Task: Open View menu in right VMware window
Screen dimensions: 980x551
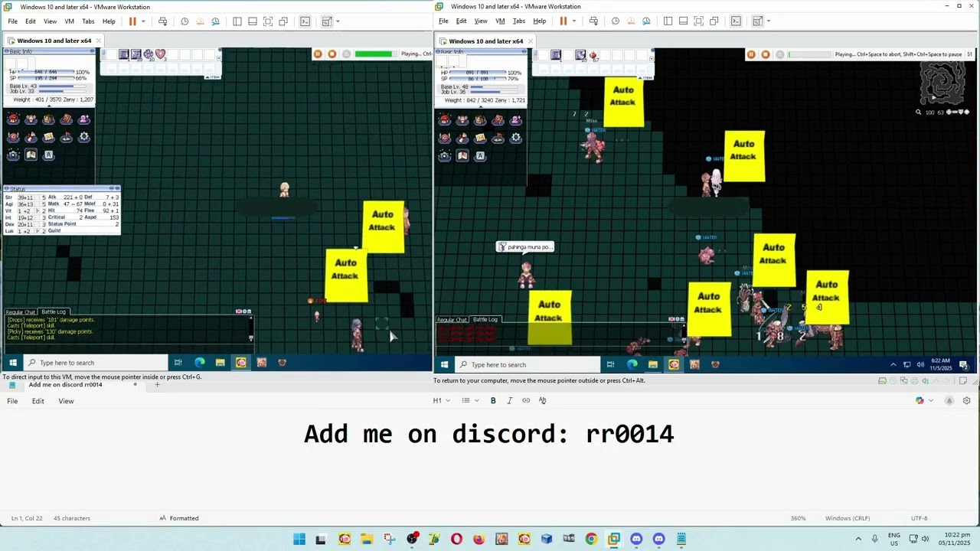Action: [x=481, y=21]
